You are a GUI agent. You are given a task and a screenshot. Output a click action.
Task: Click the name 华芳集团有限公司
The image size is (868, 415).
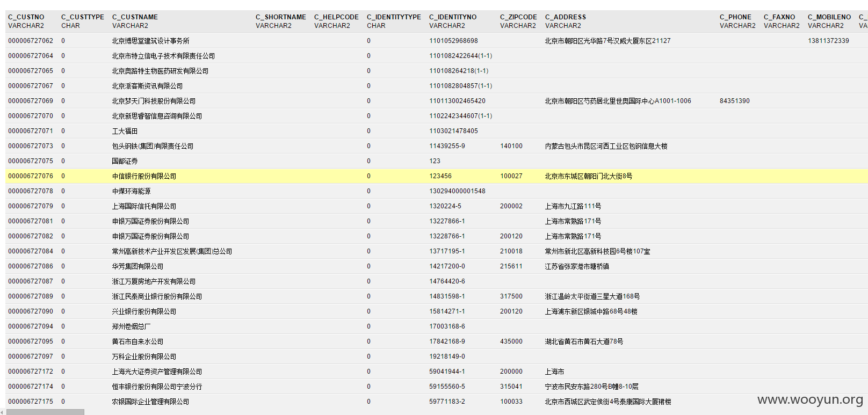pos(138,266)
